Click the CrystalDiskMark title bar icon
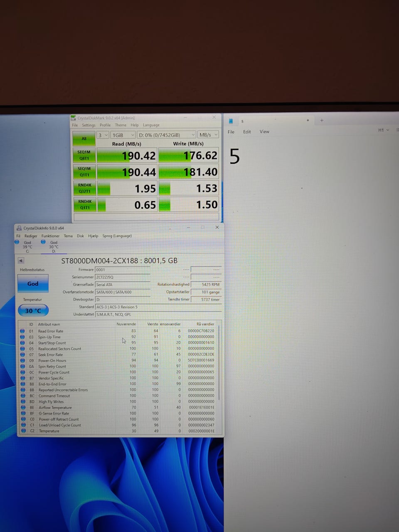Image resolution: width=399 pixels, height=532 pixels. (74, 118)
